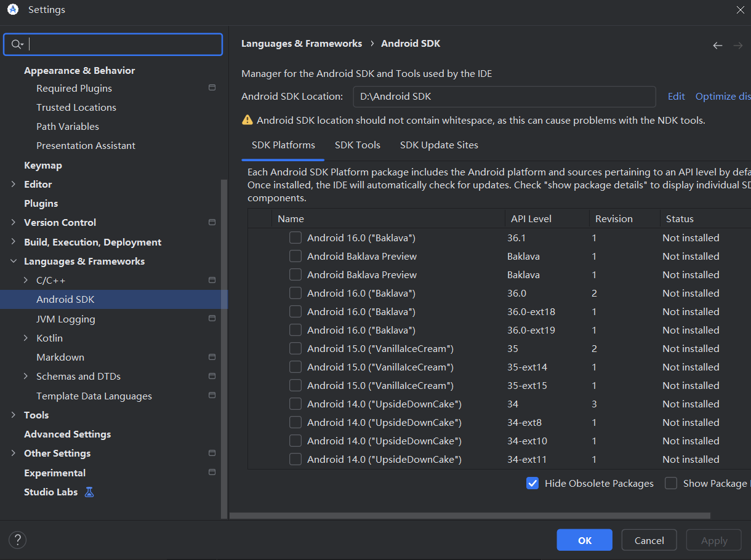Click project-level icon beside Required Plugins
The height and width of the screenshot is (560, 751).
pos(212,88)
